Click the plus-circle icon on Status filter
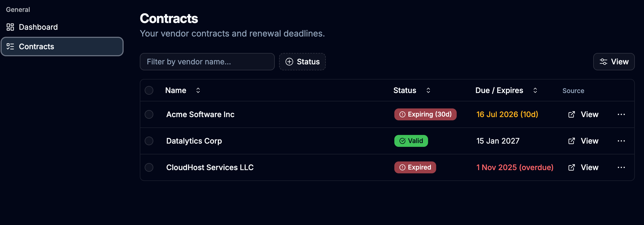Viewport: 644px width, 225px height. pyautogui.click(x=289, y=62)
